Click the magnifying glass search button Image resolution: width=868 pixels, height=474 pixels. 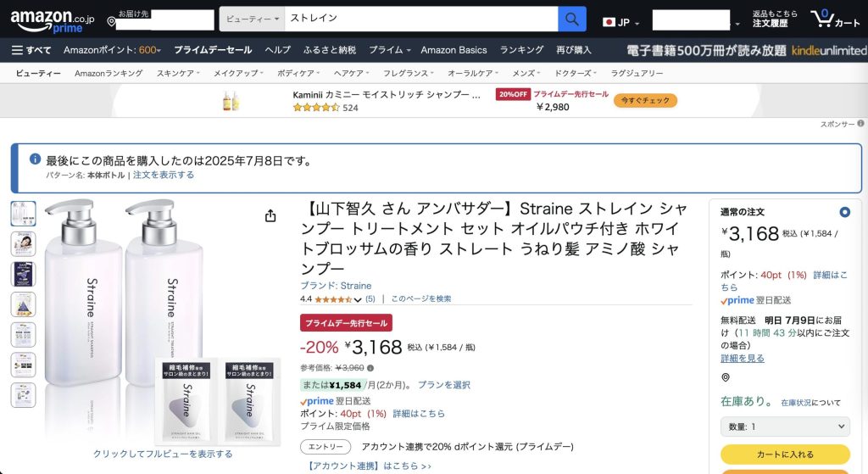572,20
